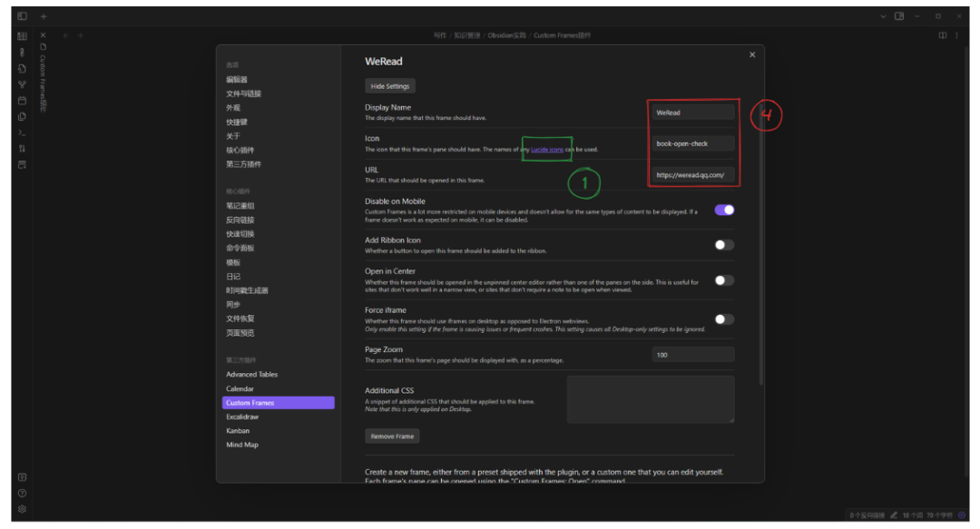Follow the Lucide icons link
The image size is (980, 529).
click(x=547, y=150)
